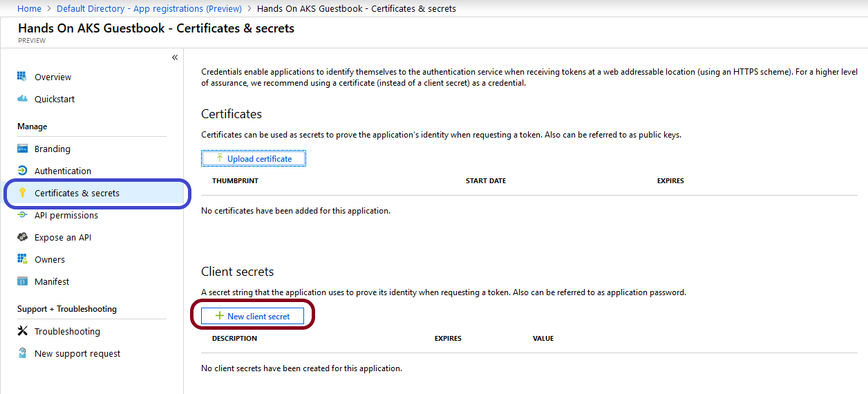Click the upload arrow icon
Image resolution: width=868 pixels, height=394 pixels.
pos(220,158)
